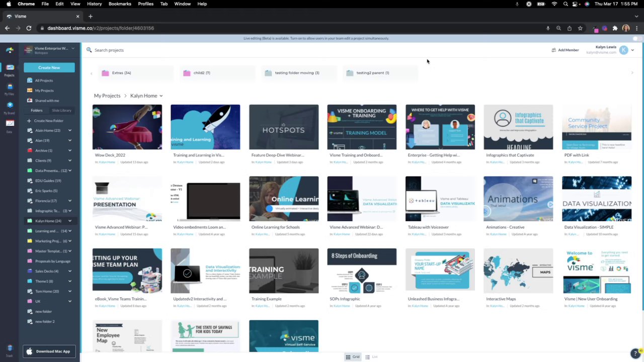Open the Training Example project thumbnail

[284, 271]
